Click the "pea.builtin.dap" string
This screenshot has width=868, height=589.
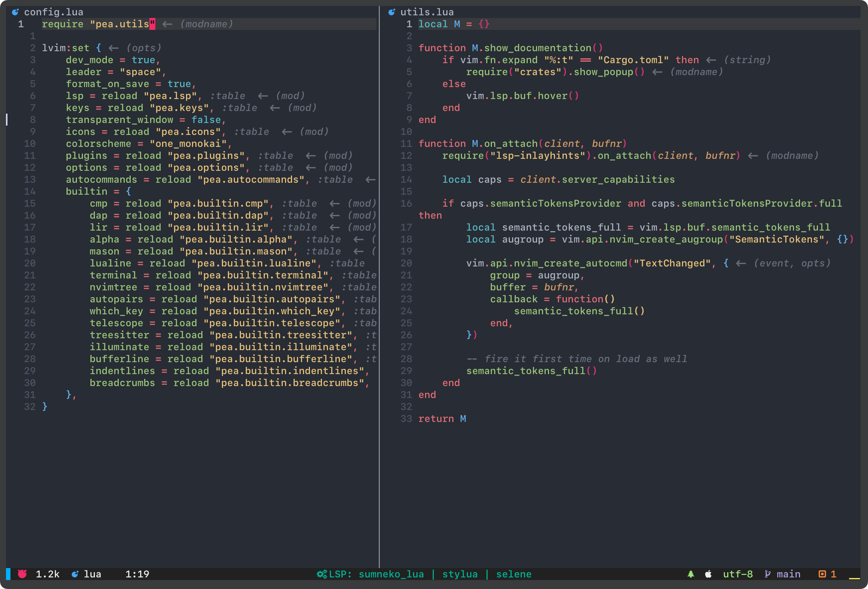[x=218, y=215]
